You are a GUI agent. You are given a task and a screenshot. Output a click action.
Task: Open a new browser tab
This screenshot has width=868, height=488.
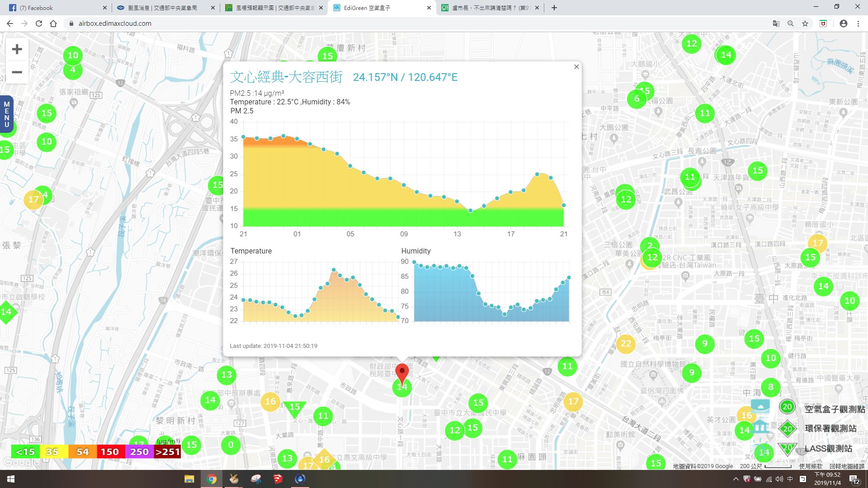tap(554, 8)
